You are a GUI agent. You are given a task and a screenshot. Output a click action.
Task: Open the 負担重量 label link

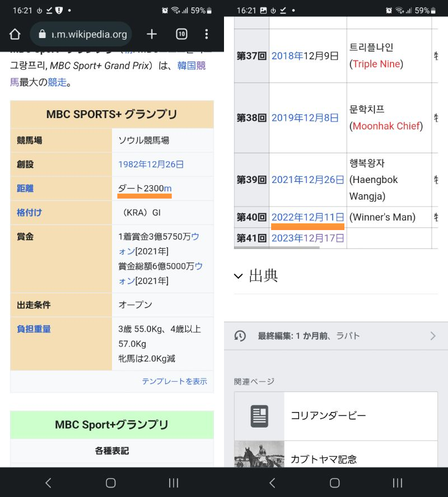34,329
